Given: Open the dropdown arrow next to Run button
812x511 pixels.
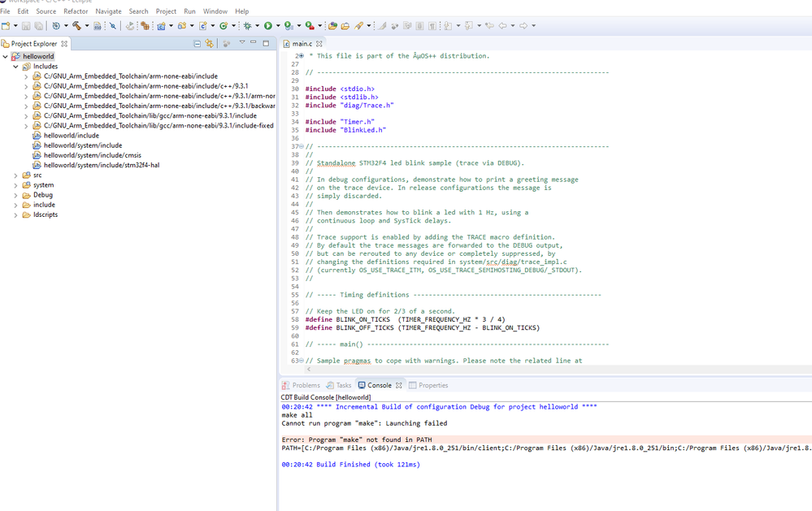Looking at the screenshot, I should click(278, 26).
